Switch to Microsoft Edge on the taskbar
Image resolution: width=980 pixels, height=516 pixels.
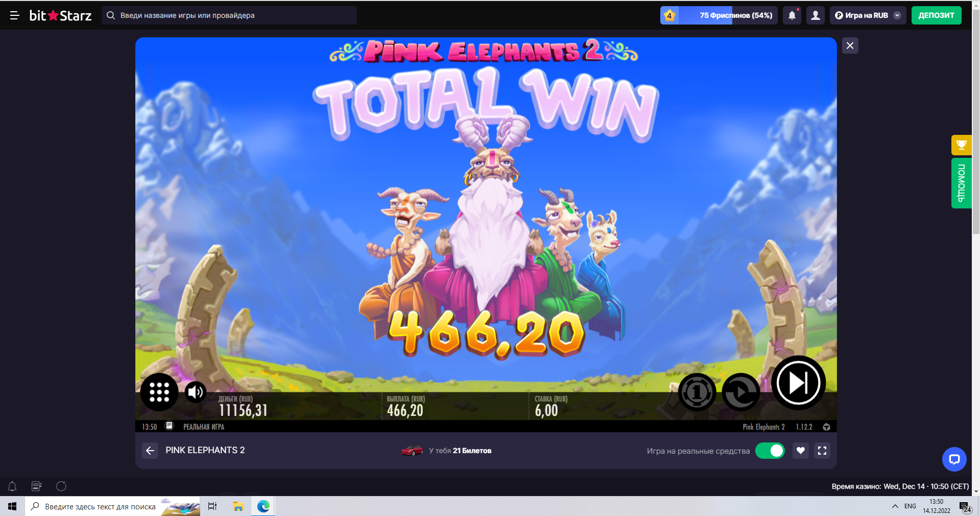263,506
